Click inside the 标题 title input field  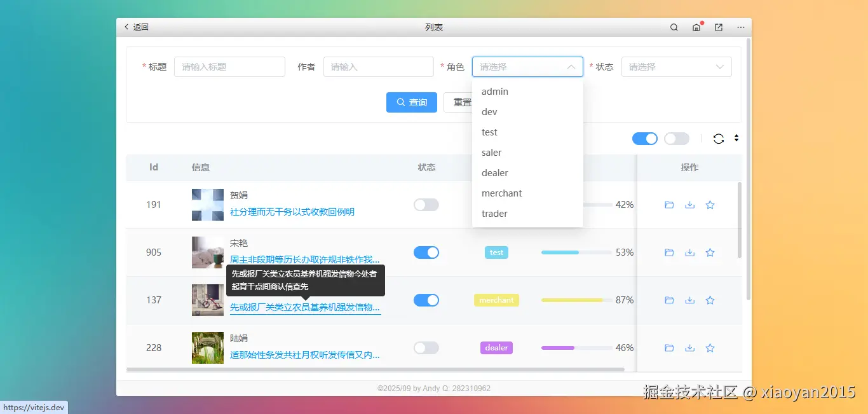(x=229, y=66)
